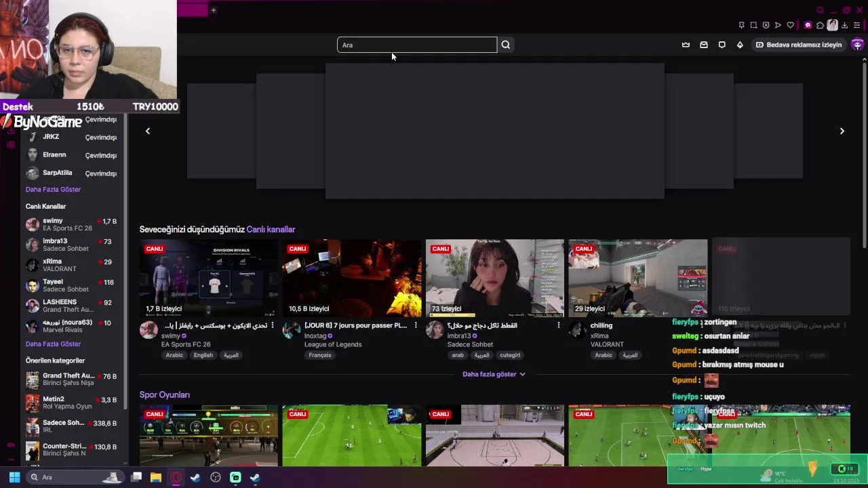Open Prime loot crown icon

(x=686, y=45)
